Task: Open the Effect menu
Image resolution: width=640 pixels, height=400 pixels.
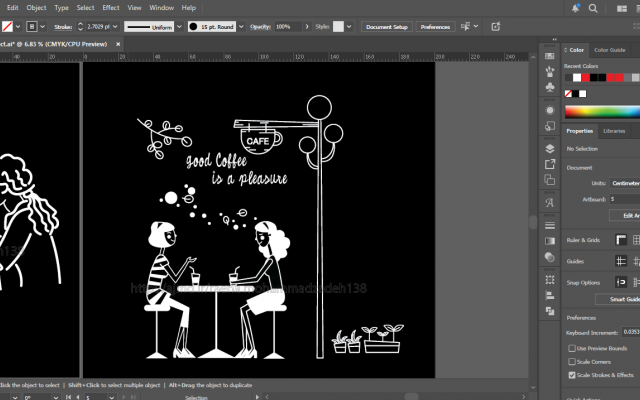Action: pos(111,7)
